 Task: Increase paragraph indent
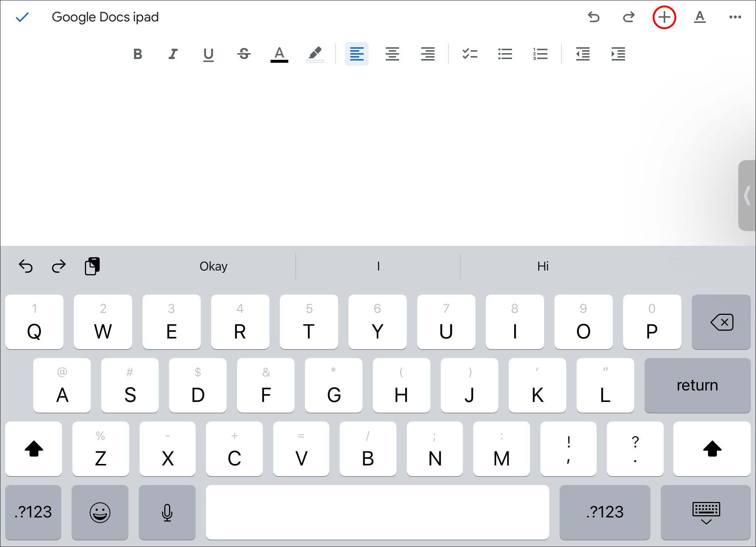coord(618,54)
